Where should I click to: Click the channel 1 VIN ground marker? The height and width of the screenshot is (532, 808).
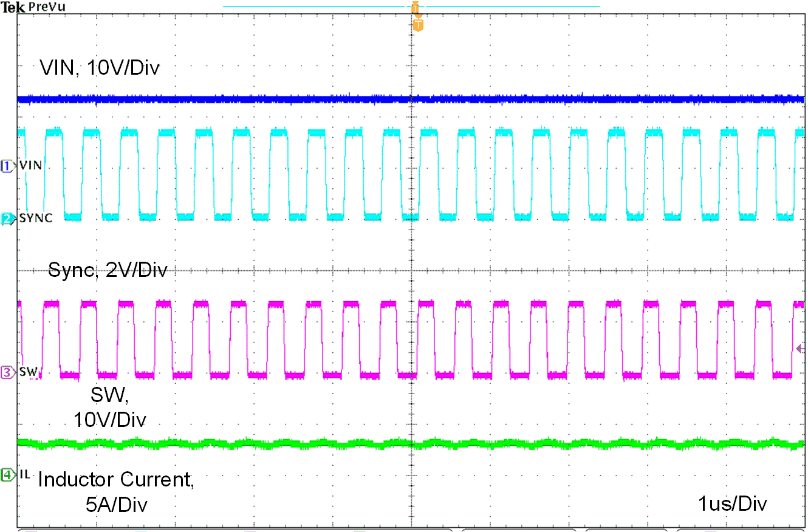click(9, 165)
